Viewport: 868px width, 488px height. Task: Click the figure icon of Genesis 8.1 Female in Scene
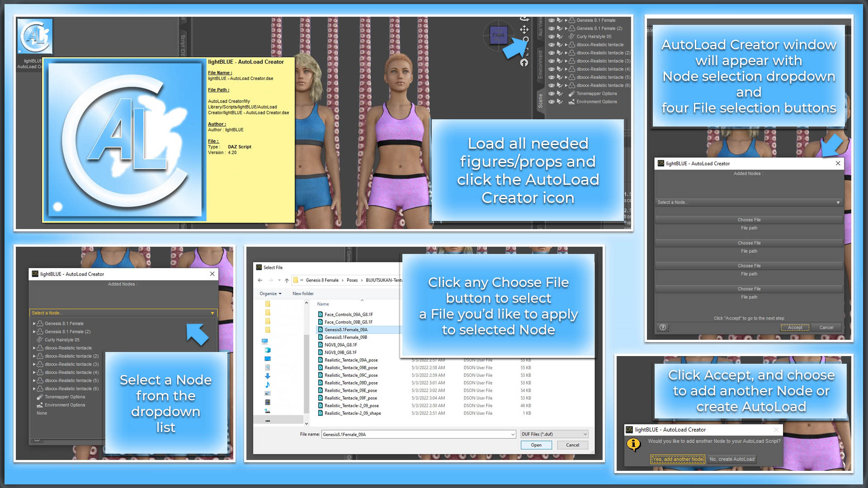[572, 20]
